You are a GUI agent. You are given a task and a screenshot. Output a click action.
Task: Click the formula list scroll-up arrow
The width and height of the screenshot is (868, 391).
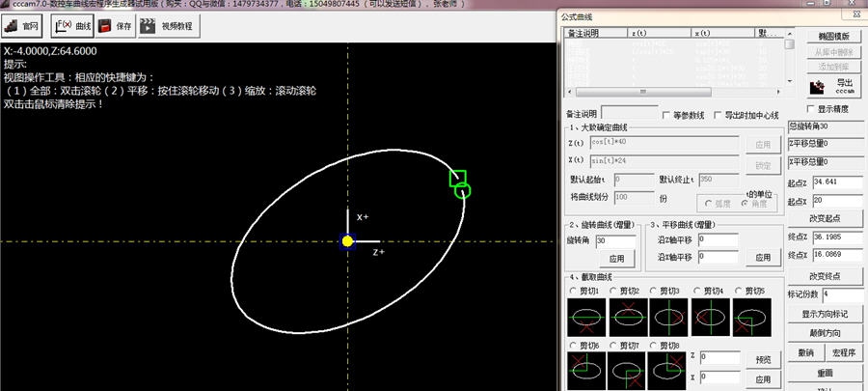(x=789, y=33)
